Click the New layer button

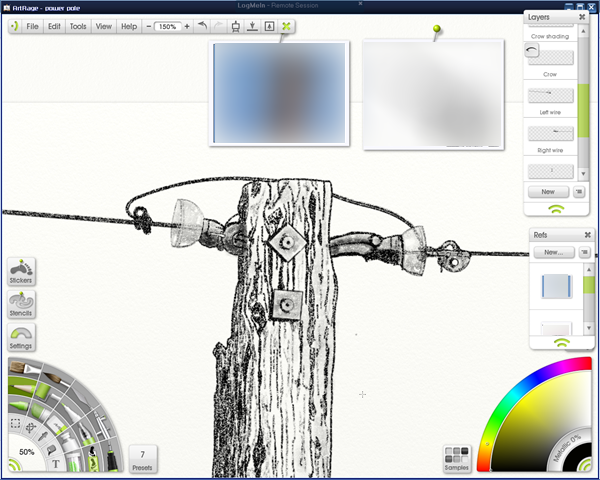tap(548, 192)
